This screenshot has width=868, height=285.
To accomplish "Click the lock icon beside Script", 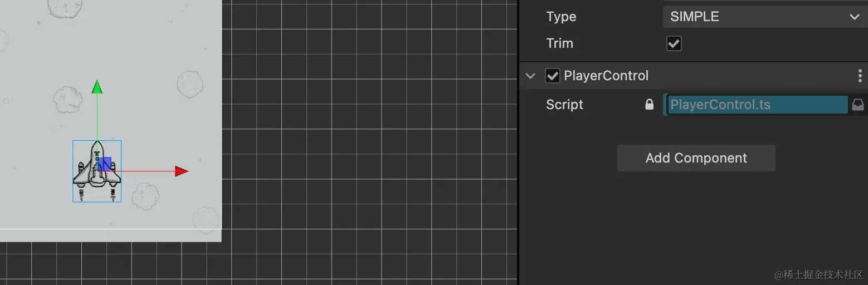I will coord(649,104).
